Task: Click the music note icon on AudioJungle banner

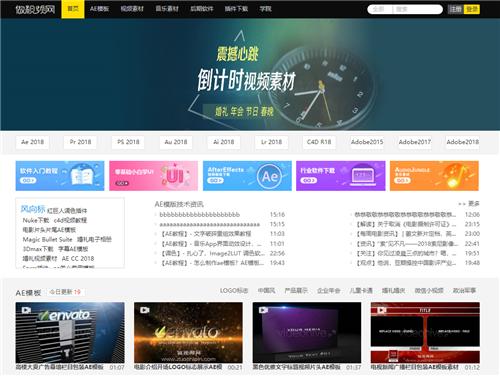Action: pos(456,176)
